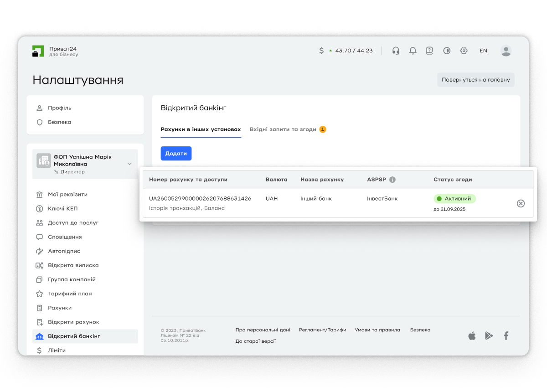Expand the ФОП Успішна Марія Миколаївна selector

(85, 164)
